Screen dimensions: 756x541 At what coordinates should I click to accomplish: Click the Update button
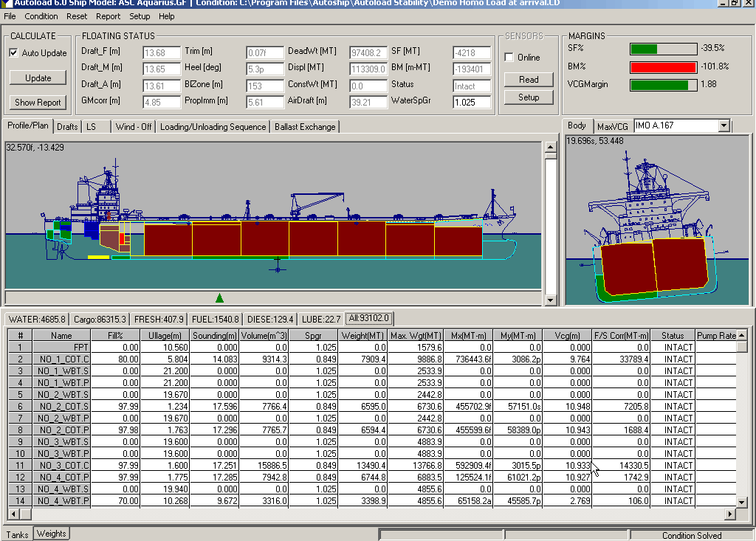pos(37,77)
